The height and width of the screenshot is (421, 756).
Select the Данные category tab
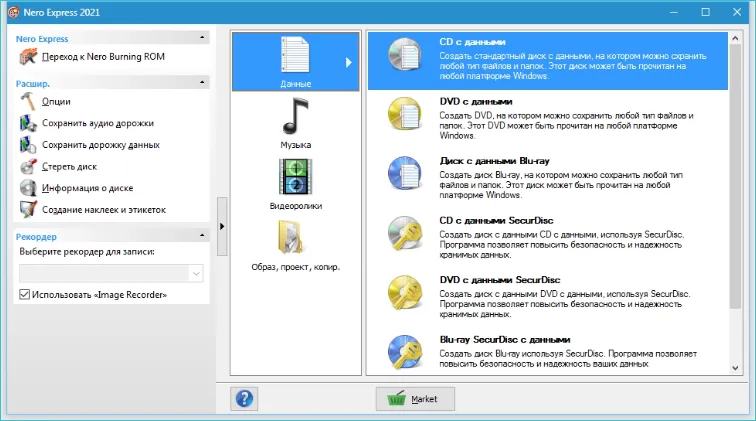296,61
